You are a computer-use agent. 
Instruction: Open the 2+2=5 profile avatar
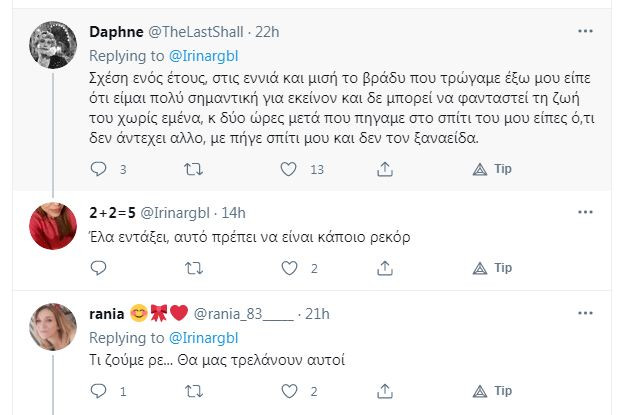pyautogui.click(x=53, y=224)
